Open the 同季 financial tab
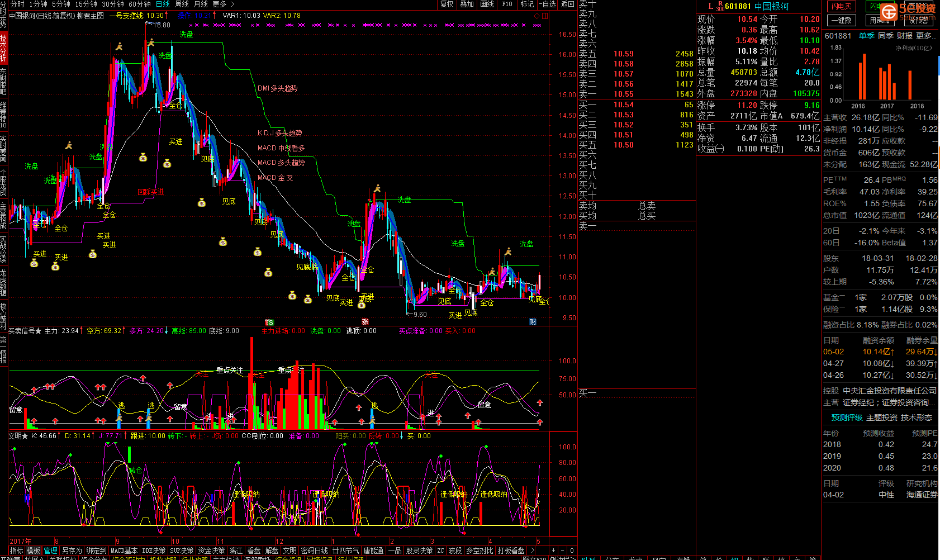Viewport: 940px width, 560px height. 886,36
